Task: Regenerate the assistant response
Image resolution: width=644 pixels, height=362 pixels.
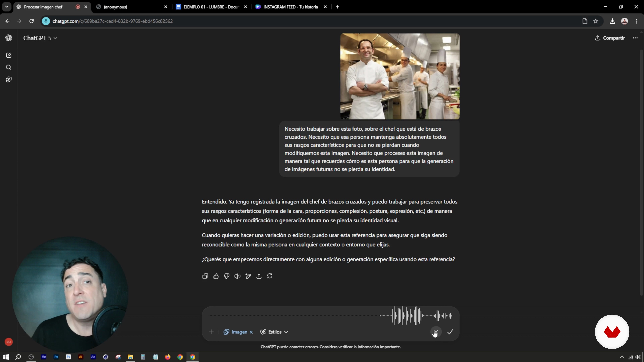Action: click(270, 276)
